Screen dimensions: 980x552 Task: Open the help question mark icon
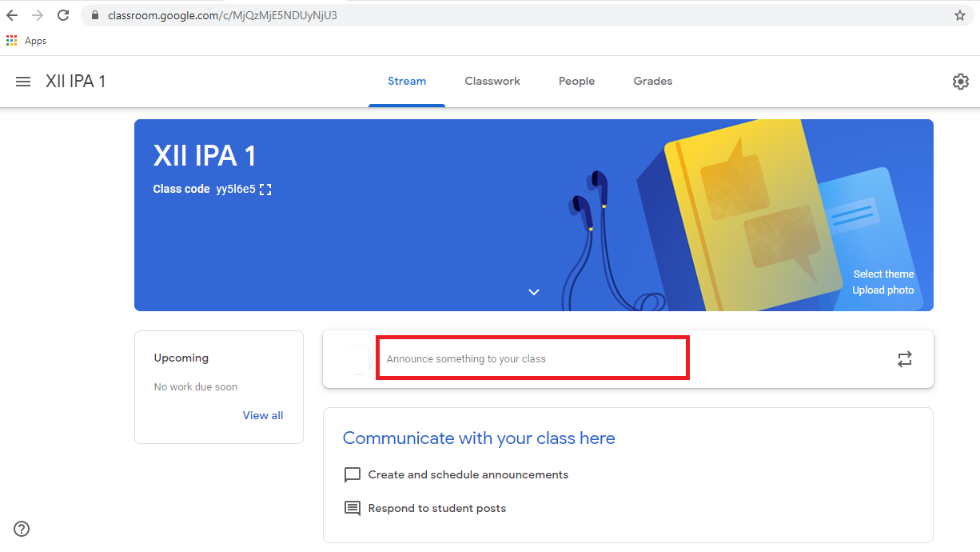[x=22, y=528]
